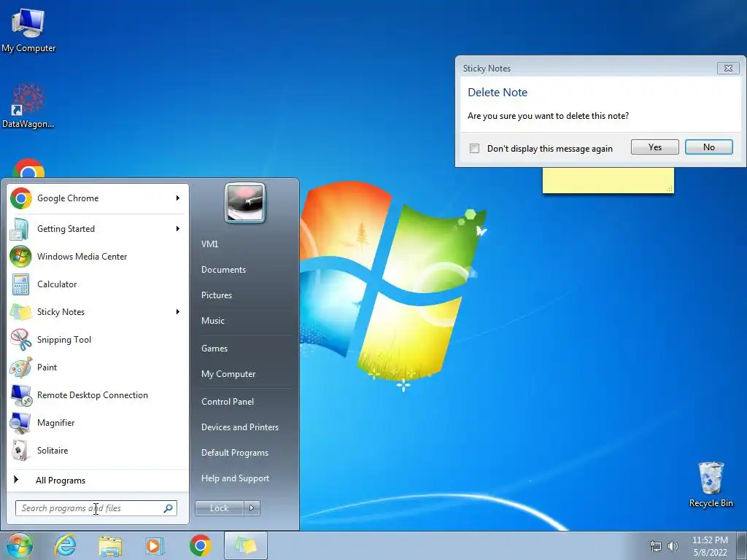Open Google Chrome from the Start menu
This screenshot has width=747, height=560.
pyautogui.click(x=98, y=198)
